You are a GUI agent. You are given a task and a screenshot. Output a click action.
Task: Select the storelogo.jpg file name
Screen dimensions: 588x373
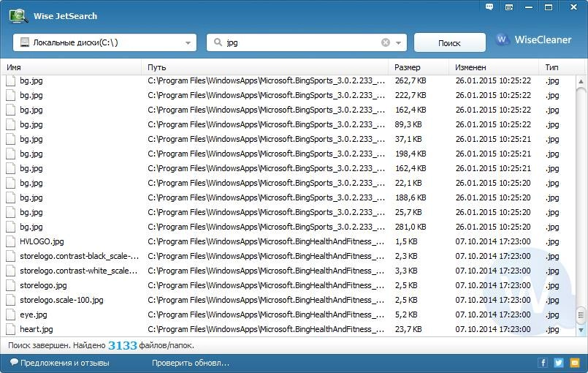[43, 285]
